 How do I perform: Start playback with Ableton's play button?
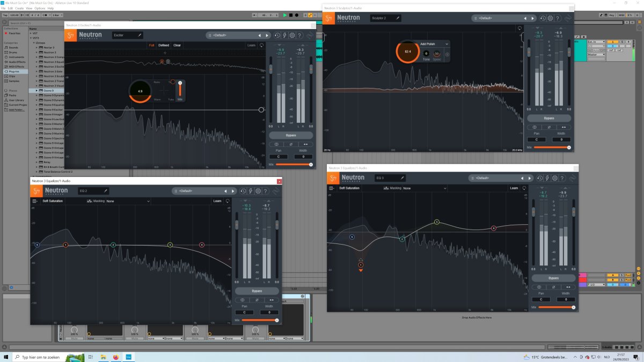coord(285,15)
